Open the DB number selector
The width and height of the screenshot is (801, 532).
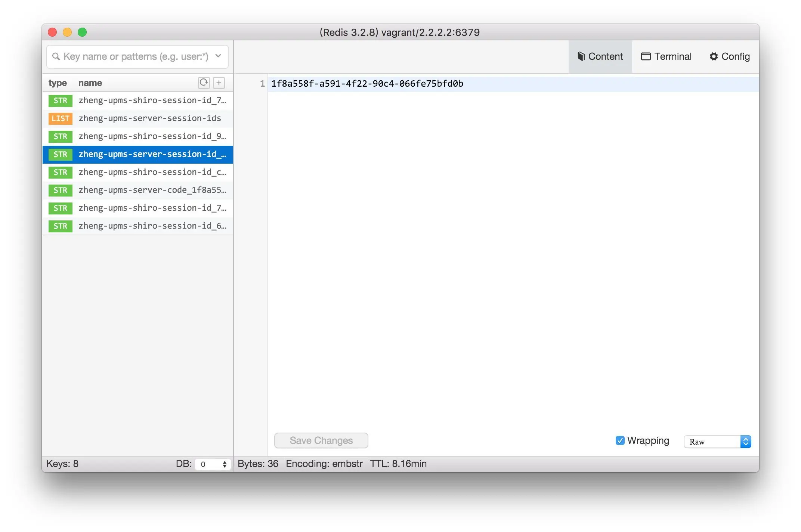coord(213,464)
